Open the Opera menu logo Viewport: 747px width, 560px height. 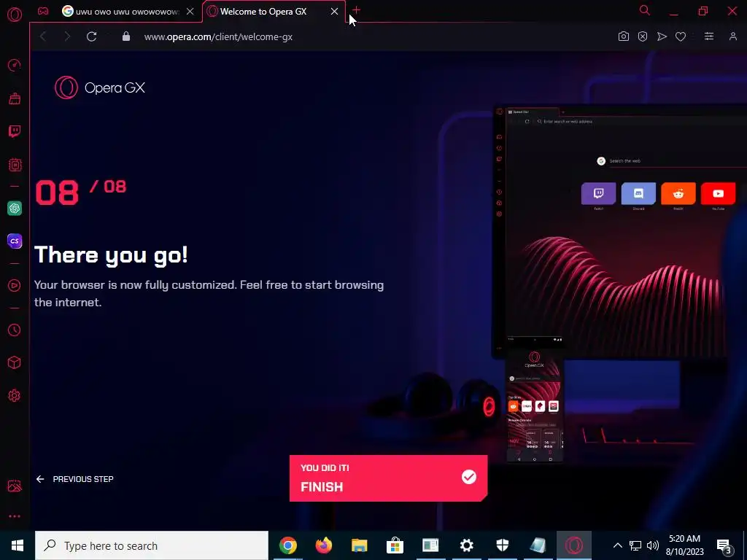click(x=15, y=15)
